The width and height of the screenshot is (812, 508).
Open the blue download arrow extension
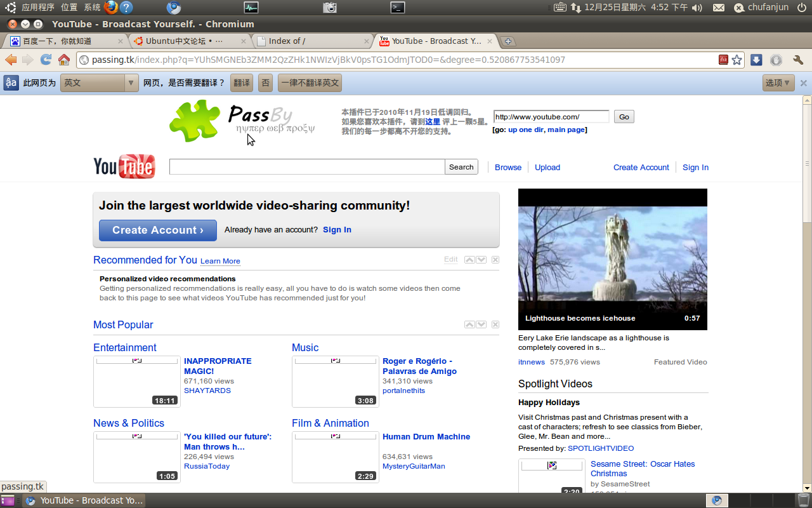click(x=756, y=60)
